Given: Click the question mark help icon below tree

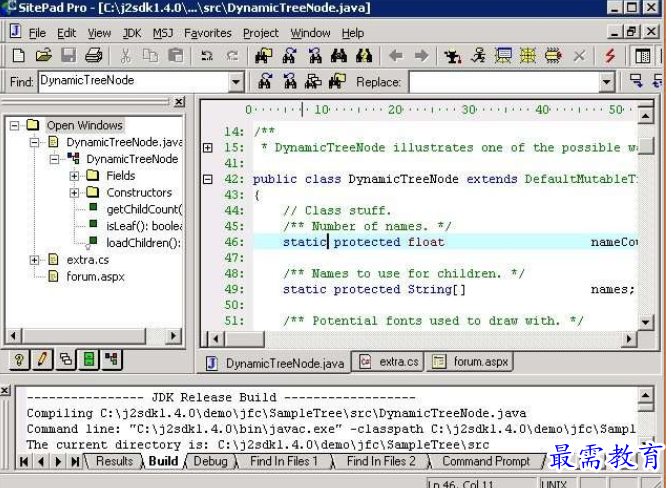Looking at the screenshot, I should pos(19,360).
